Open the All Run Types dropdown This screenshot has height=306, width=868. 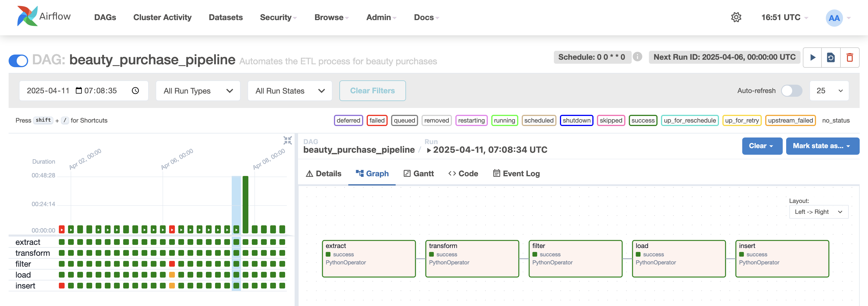point(198,91)
